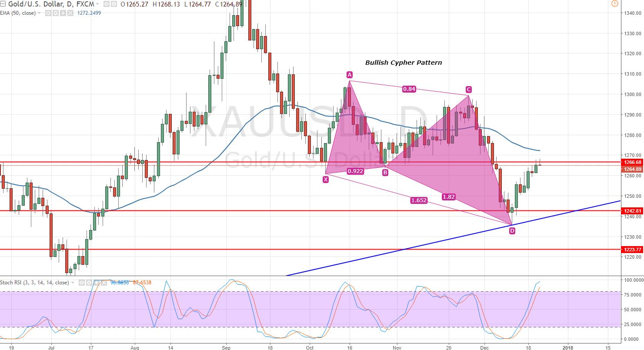Open the Gold/U.S. Dollar chart settings gear
This screenshot has width=644, height=350.
click(x=113, y=4)
